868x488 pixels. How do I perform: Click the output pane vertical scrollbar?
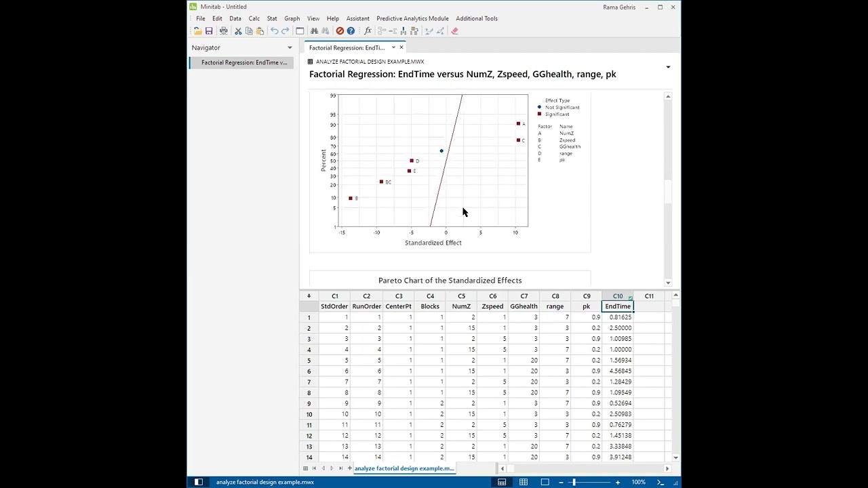click(x=668, y=191)
